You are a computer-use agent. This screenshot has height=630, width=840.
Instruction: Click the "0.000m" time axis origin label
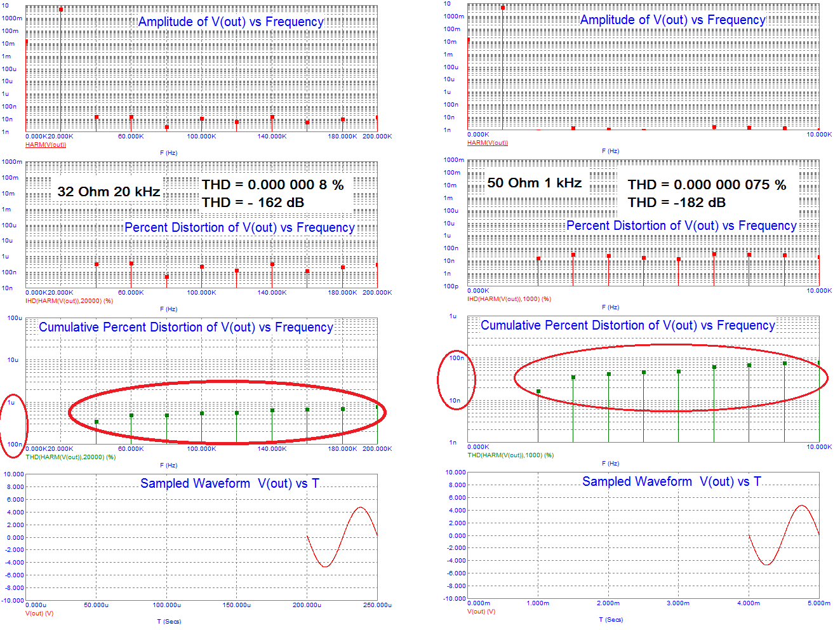479,603
